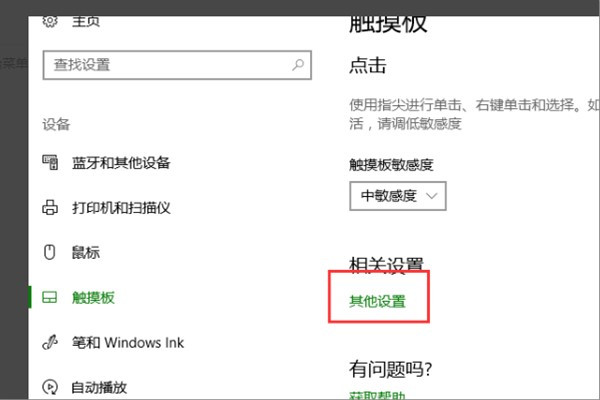Click the 设备 section heading

56,124
